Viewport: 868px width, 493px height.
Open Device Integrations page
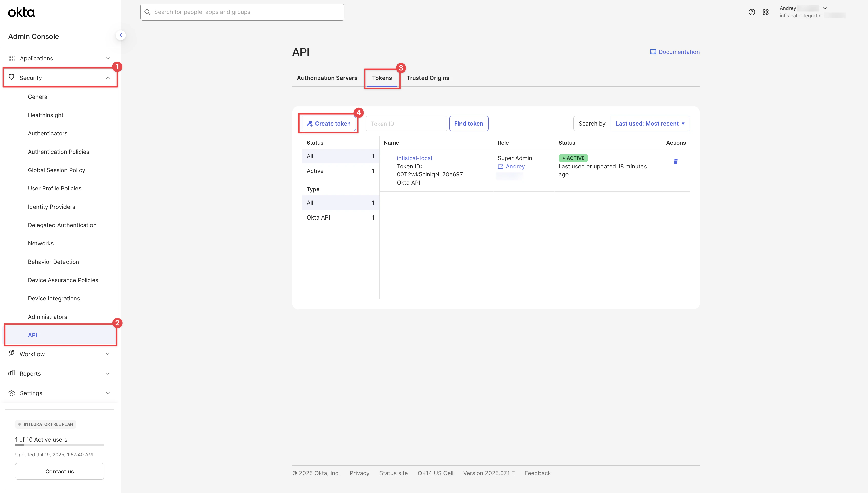[54, 298]
